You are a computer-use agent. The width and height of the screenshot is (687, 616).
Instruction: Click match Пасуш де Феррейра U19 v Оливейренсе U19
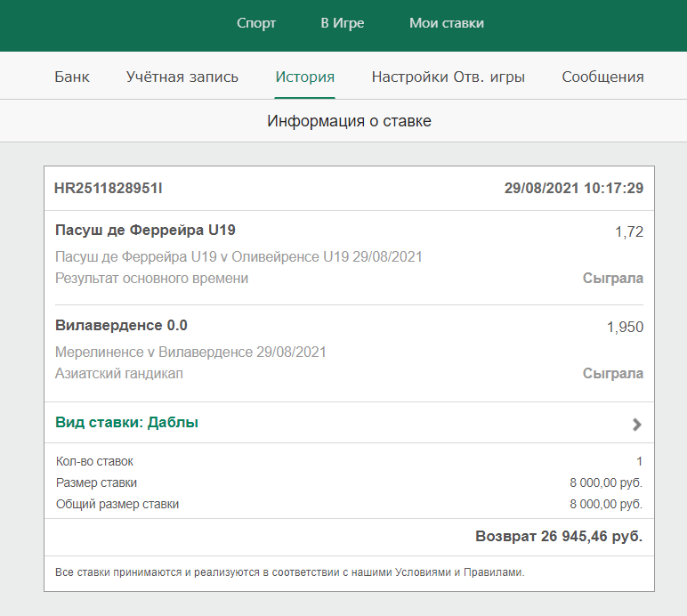pos(238,256)
